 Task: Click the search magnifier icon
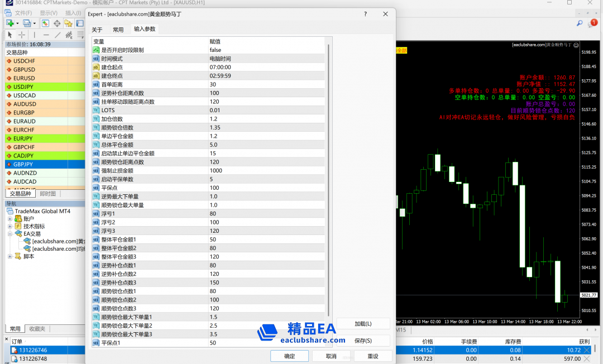(579, 23)
